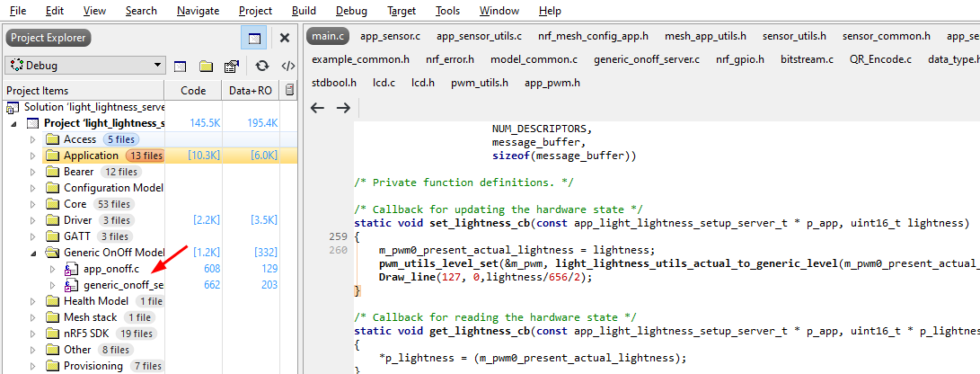Click the Access folder icon
The width and height of the screenshot is (980, 374).
tap(52, 138)
